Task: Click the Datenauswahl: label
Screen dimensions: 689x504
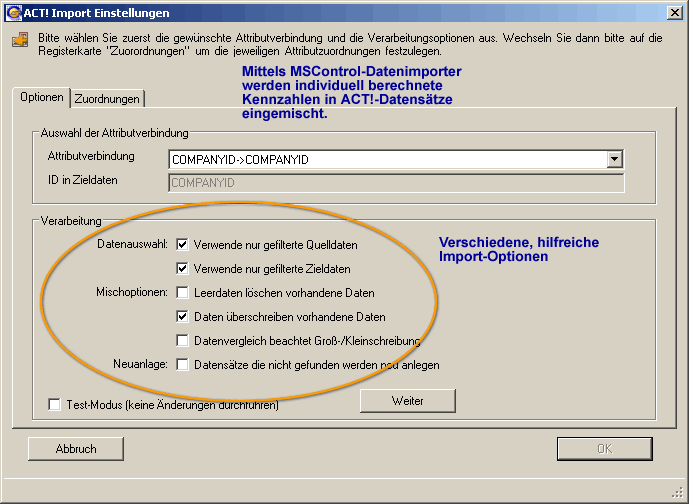Action: pyautogui.click(x=132, y=244)
